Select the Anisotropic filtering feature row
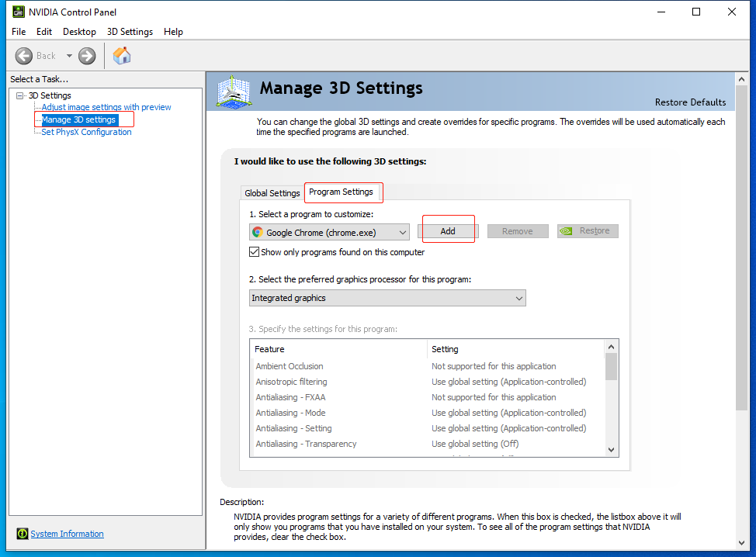 (427, 382)
